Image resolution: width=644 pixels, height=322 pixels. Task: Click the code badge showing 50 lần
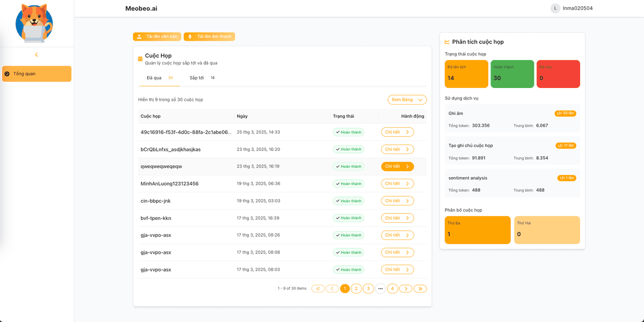pos(564,113)
